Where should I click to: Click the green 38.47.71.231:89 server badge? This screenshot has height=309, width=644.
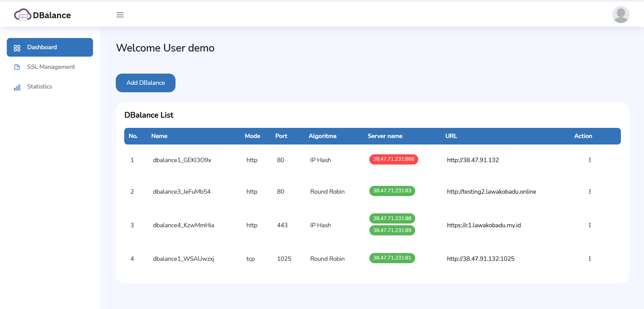pyautogui.click(x=392, y=230)
